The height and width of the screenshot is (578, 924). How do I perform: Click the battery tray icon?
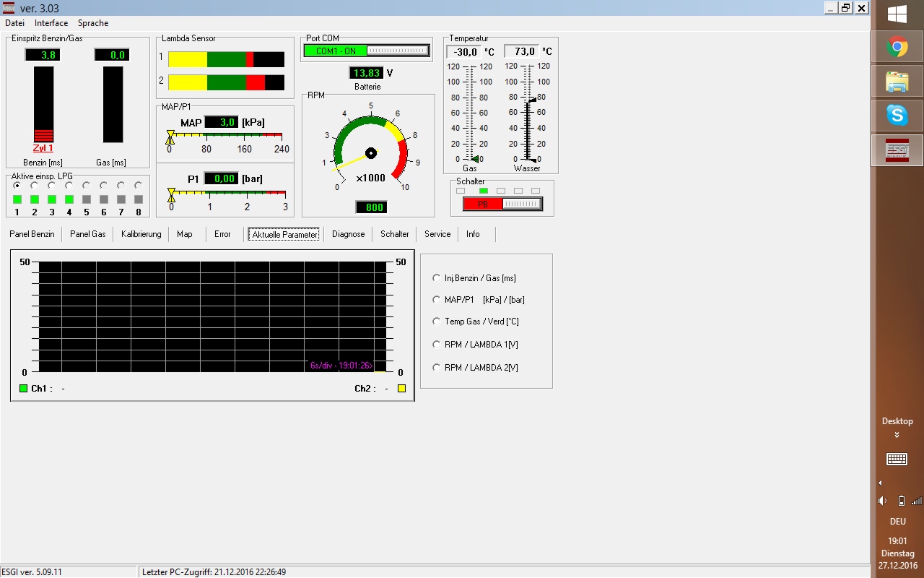901,501
